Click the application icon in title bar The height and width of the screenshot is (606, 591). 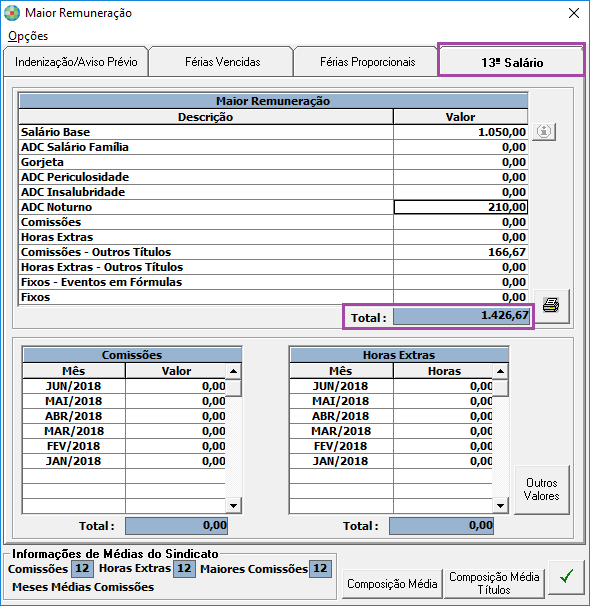click(12, 13)
